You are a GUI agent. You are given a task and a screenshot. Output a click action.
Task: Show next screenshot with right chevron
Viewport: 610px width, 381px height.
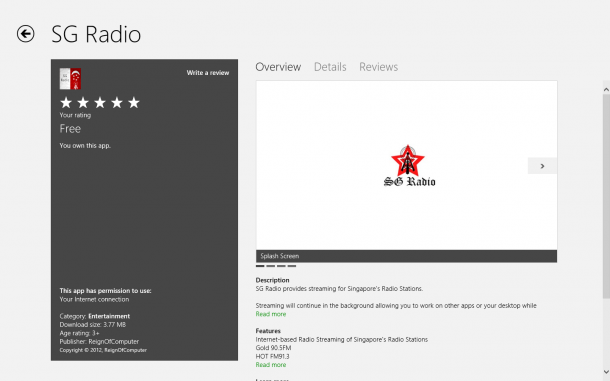tap(542, 166)
